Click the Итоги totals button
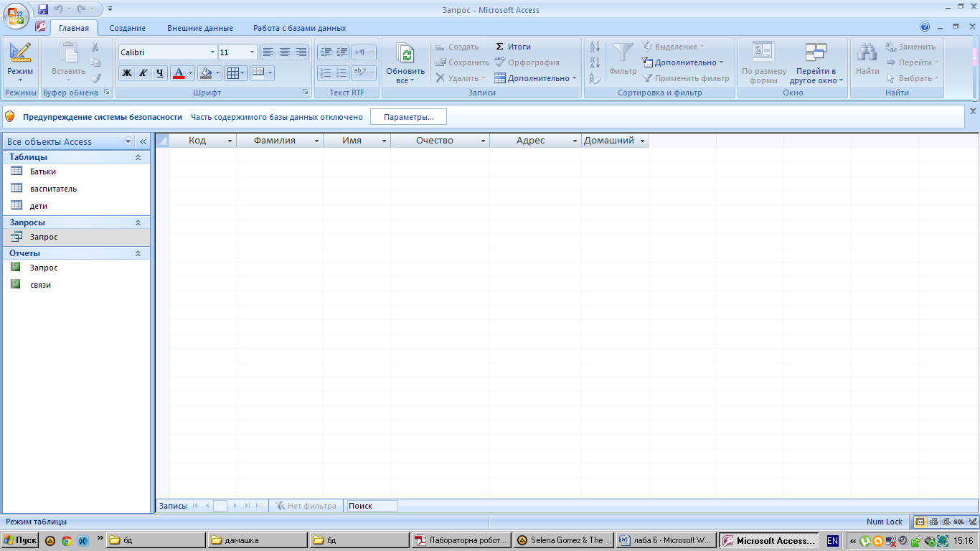This screenshot has height=551, width=980. [513, 47]
